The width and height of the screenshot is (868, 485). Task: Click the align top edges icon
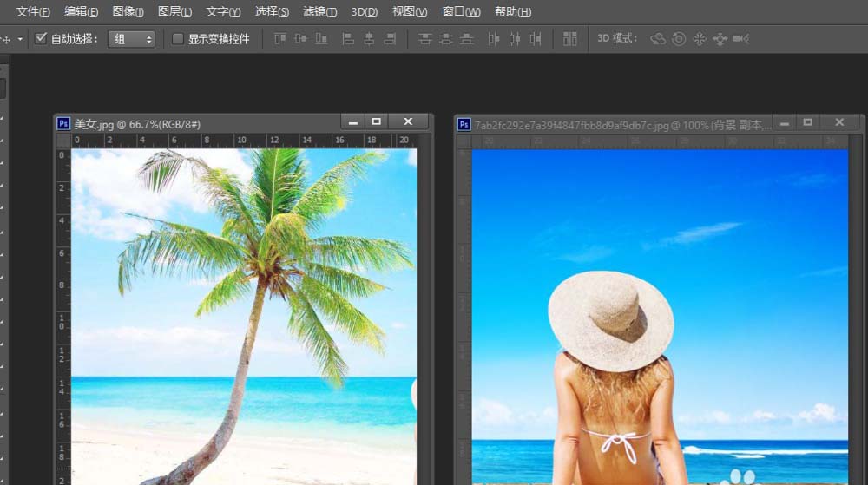click(x=279, y=39)
